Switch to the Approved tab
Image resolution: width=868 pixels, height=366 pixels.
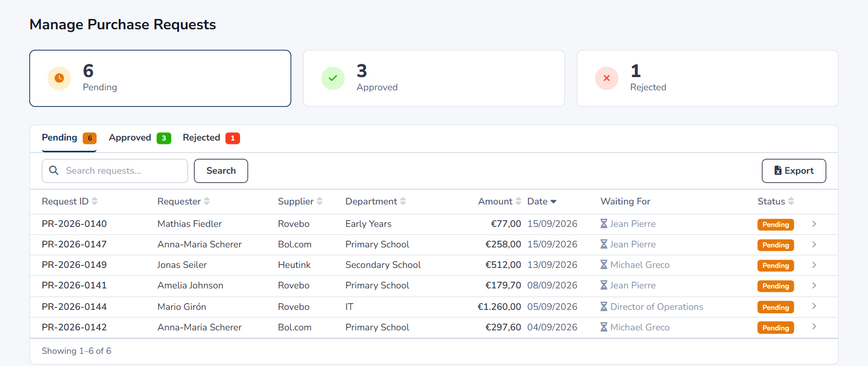click(140, 138)
